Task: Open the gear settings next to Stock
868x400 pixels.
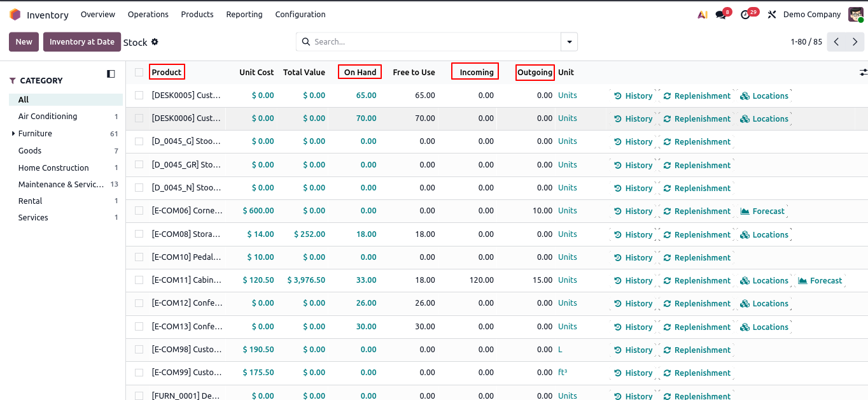Action: (x=155, y=42)
